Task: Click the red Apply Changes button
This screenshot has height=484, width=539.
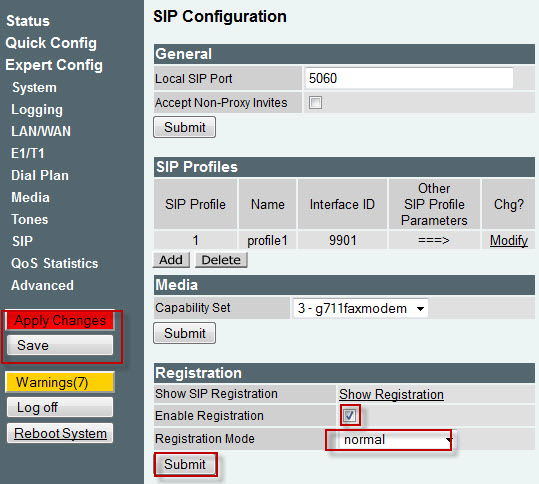Action: (x=60, y=320)
